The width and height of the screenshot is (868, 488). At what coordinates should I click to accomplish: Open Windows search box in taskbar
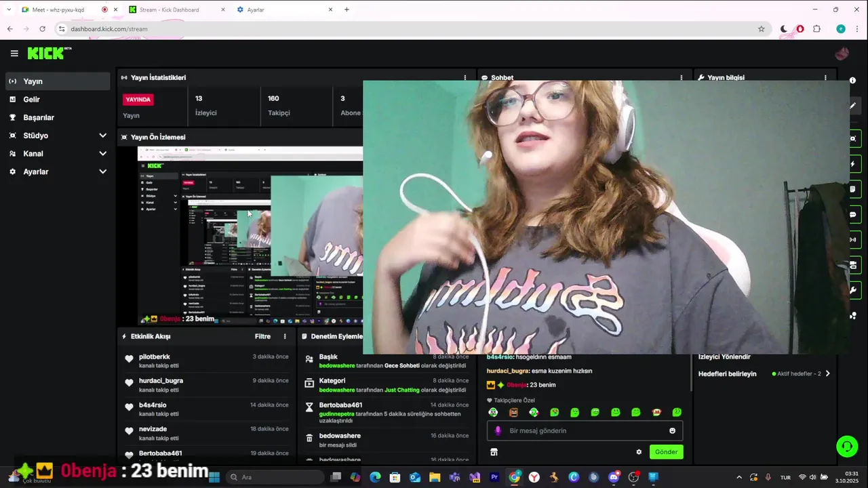coord(274,477)
